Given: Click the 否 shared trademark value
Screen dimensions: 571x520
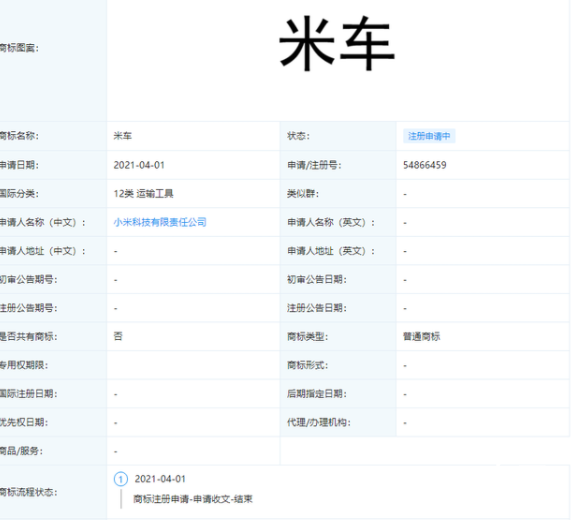Looking at the screenshot, I should [118, 336].
